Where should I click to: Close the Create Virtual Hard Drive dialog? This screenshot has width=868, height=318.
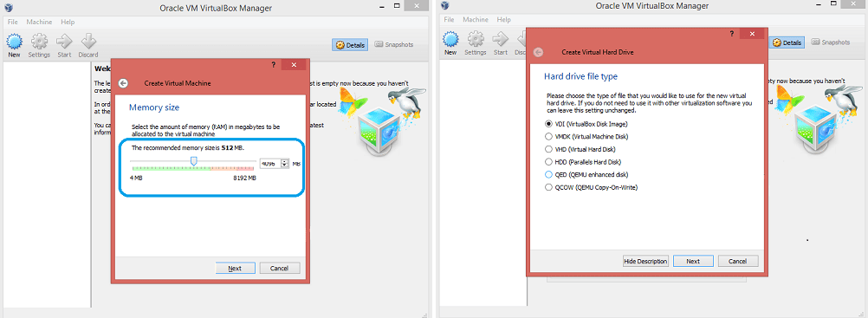click(x=752, y=34)
